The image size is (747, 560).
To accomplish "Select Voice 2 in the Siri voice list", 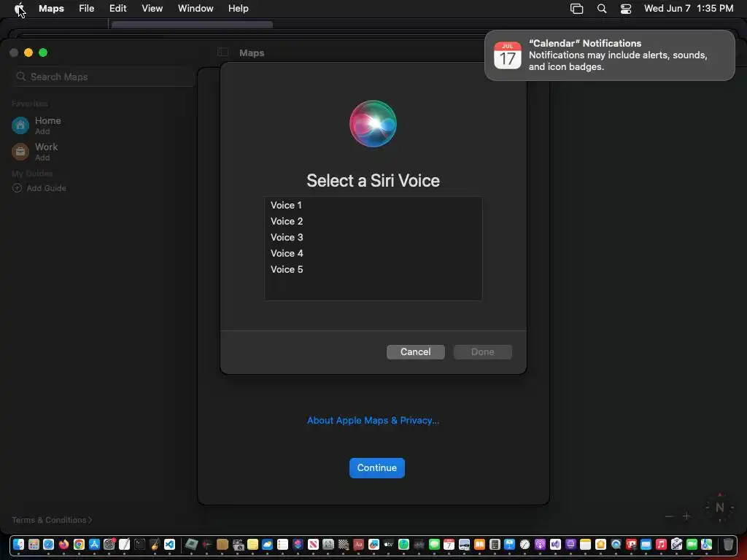I will point(373,222).
